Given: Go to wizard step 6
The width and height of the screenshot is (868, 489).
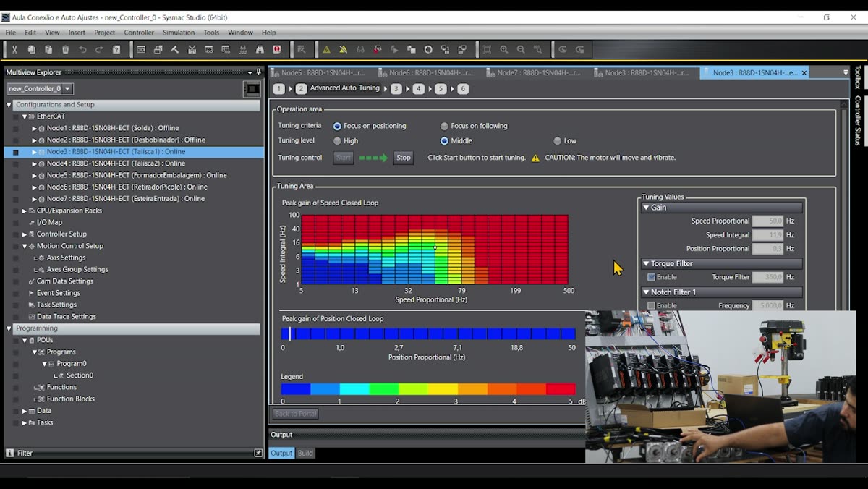Looking at the screenshot, I should (x=463, y=88).
